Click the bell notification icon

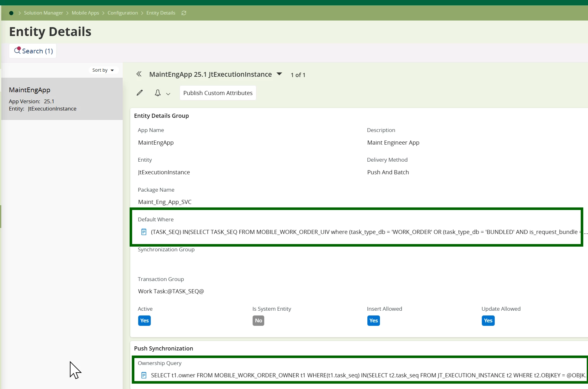(x=157, y=93)
